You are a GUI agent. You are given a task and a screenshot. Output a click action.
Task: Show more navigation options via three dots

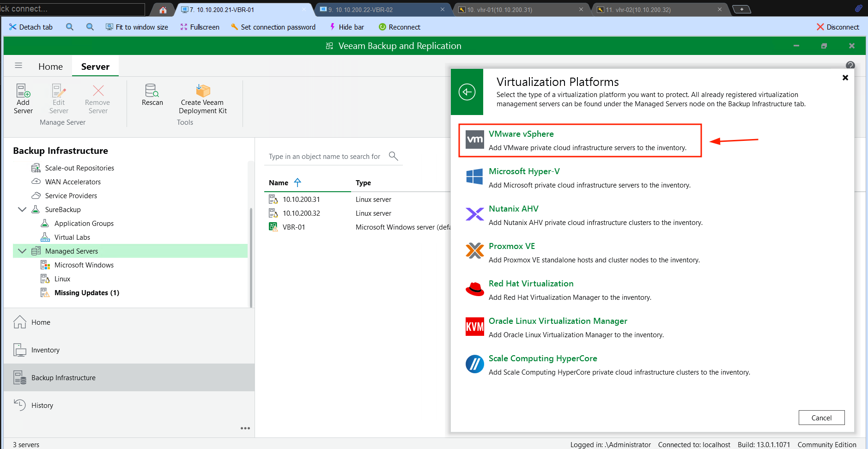click(x=245, y=428)
